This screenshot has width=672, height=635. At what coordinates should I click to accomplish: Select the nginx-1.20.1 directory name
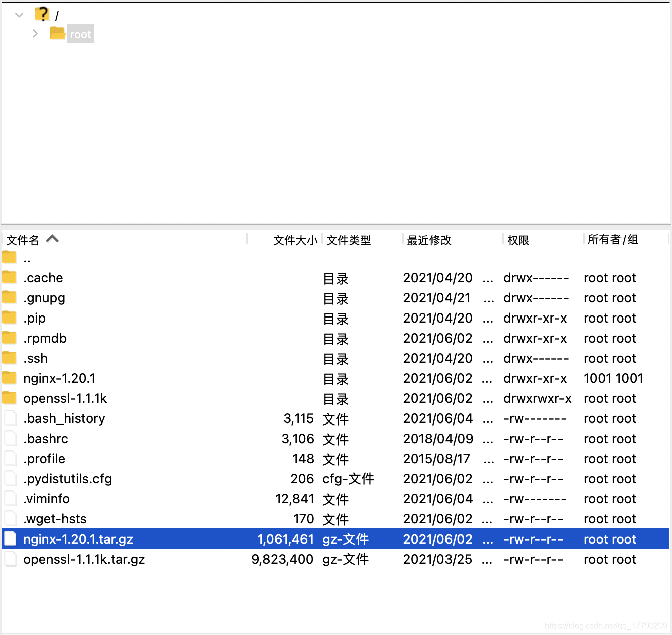(x=59, y=379)
